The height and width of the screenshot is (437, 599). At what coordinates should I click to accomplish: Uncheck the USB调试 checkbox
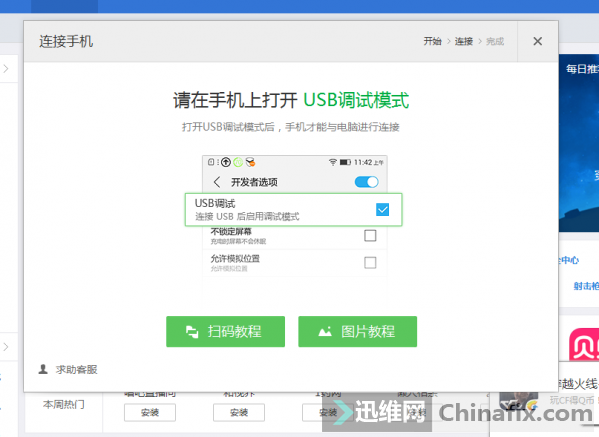click(x=382, y=209)
